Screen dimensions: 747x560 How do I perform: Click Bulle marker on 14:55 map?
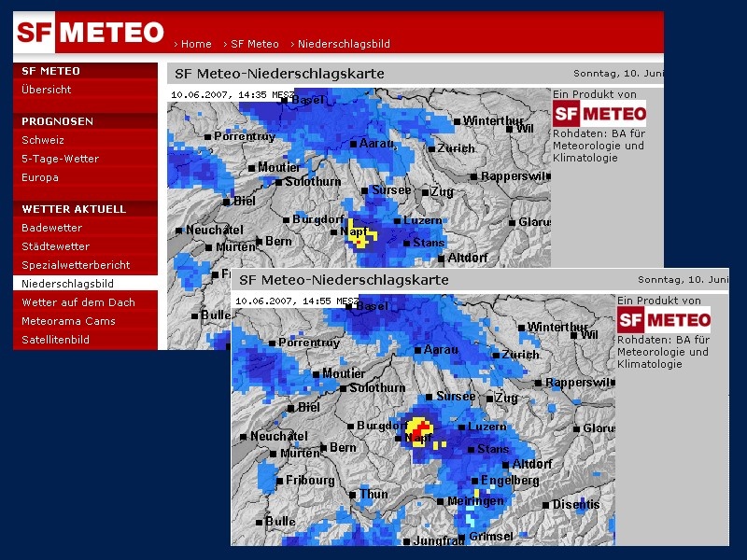click(260, 523)
